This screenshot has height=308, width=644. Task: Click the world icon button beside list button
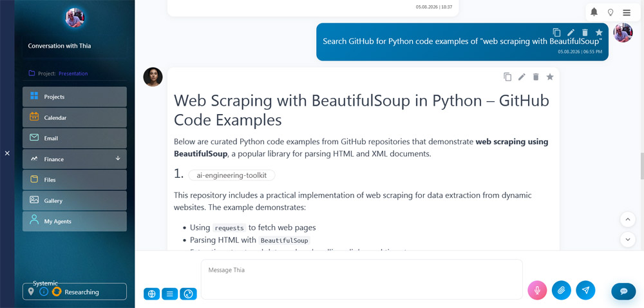[188, 294]
